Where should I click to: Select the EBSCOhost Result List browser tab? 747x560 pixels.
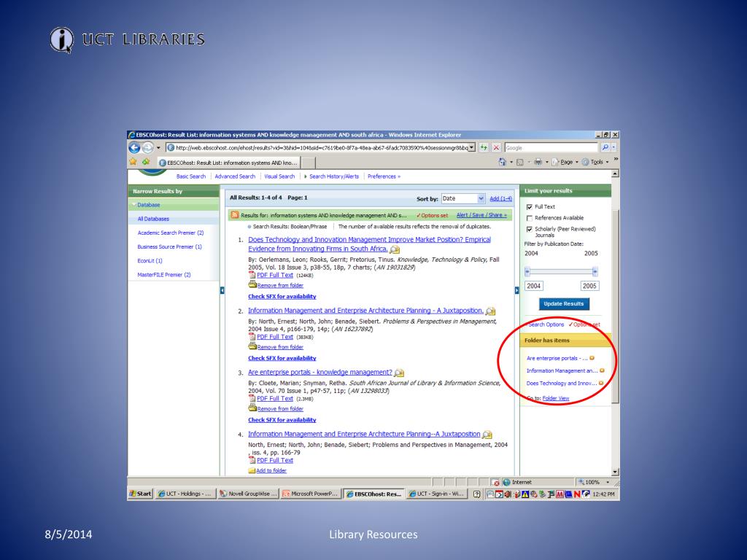228,163
